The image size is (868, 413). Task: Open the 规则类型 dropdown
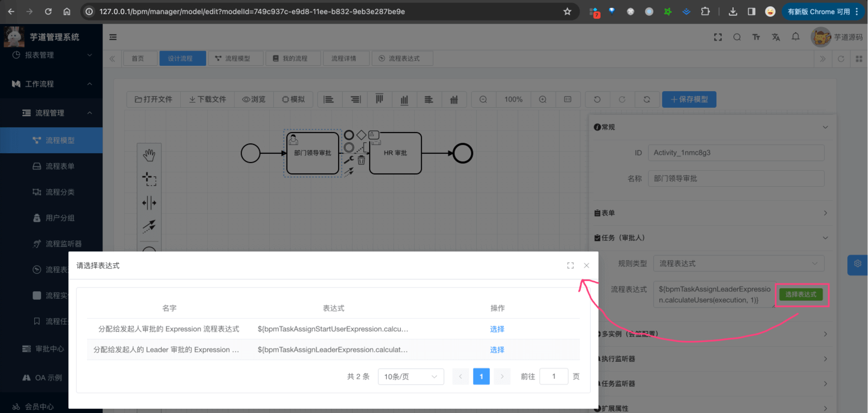(738, 263)
